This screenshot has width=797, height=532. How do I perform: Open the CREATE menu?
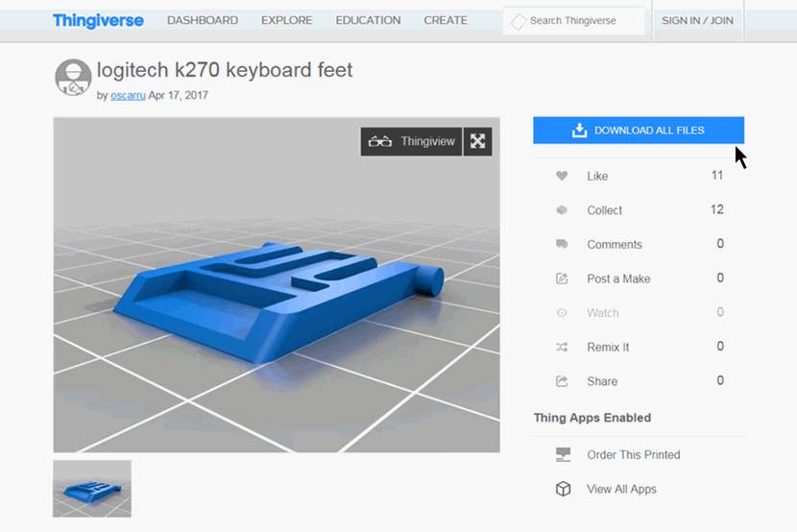click(x=446, y=20)
